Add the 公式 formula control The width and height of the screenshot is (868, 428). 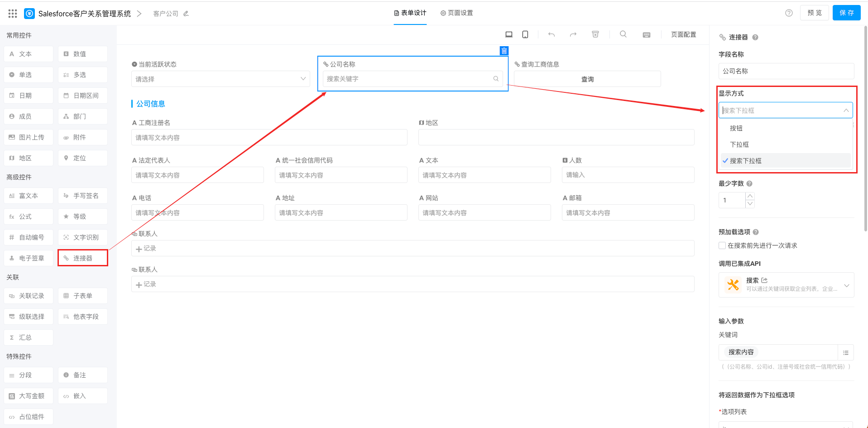[28, 216]
